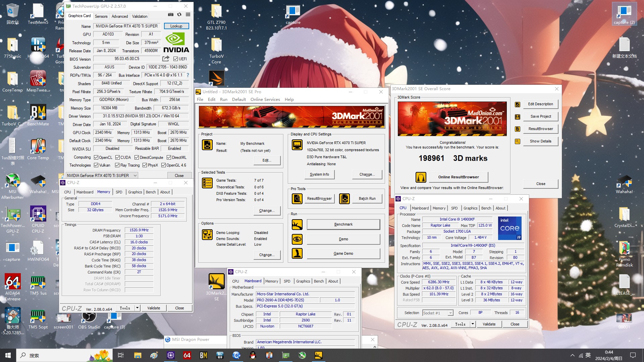Select Bench tab in right CPU-Z window
The image size is (644, 362).
[x=486, y=208]
